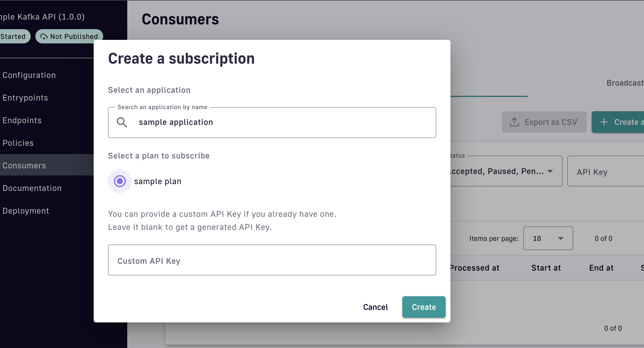The height and width of the screenshot is (348, 644).
Task: Navigate to Endpoints section
Action: click(22, 120)
